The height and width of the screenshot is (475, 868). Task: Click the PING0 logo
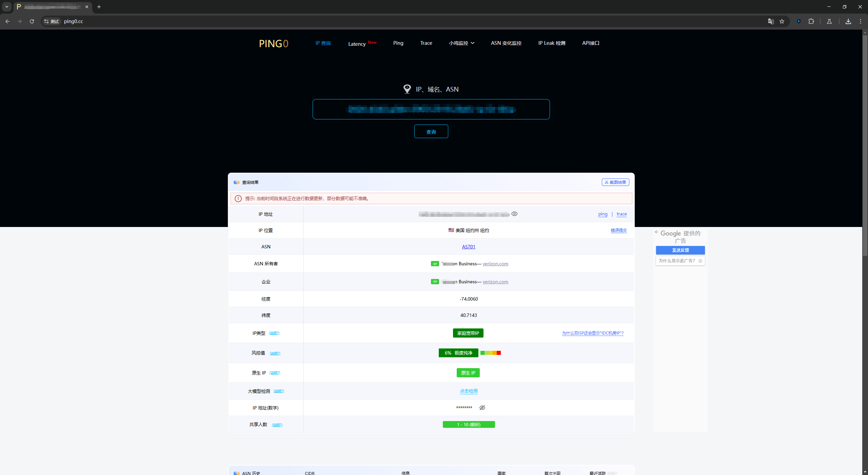273,43
